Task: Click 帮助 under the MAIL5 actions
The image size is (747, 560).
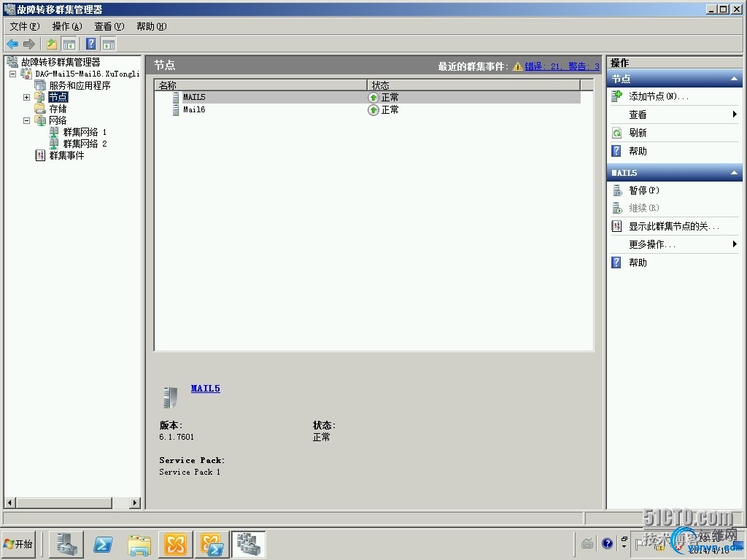Action: pyautogui.click(x=638, y=262)
